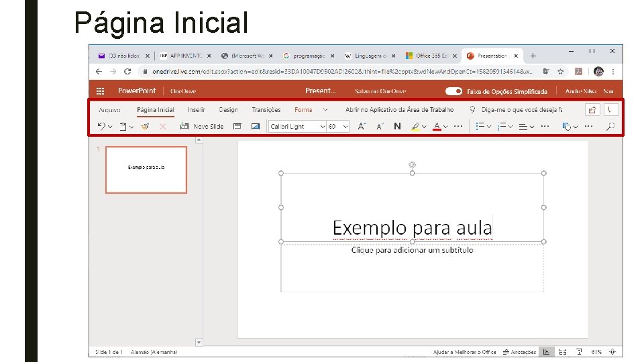
Task: Increase font size with larger A icon
Action: 362,127
